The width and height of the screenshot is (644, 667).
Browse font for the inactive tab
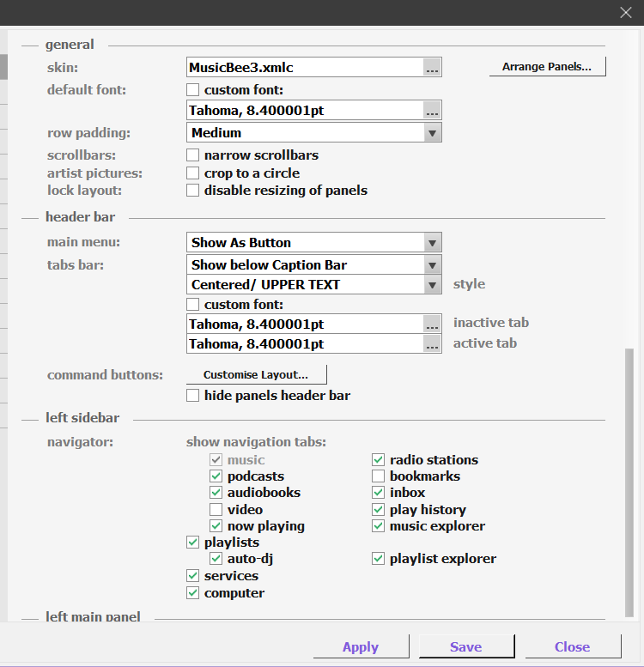click(432, 324)
